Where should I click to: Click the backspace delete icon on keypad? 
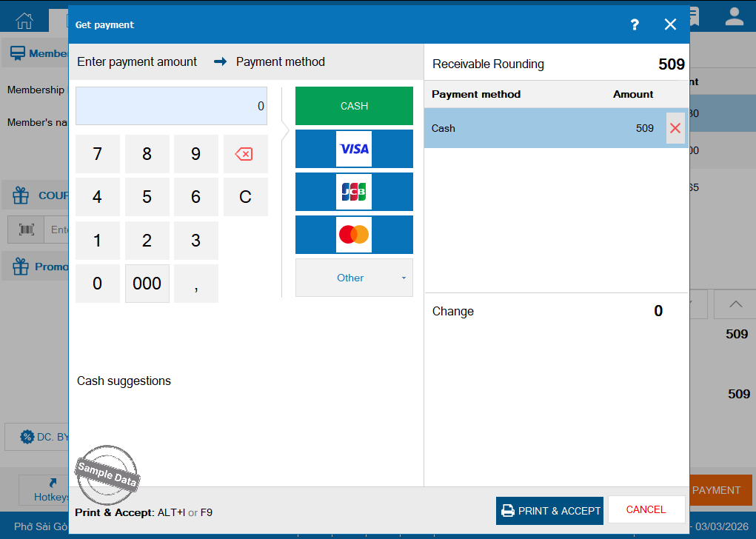pos(244,154)
